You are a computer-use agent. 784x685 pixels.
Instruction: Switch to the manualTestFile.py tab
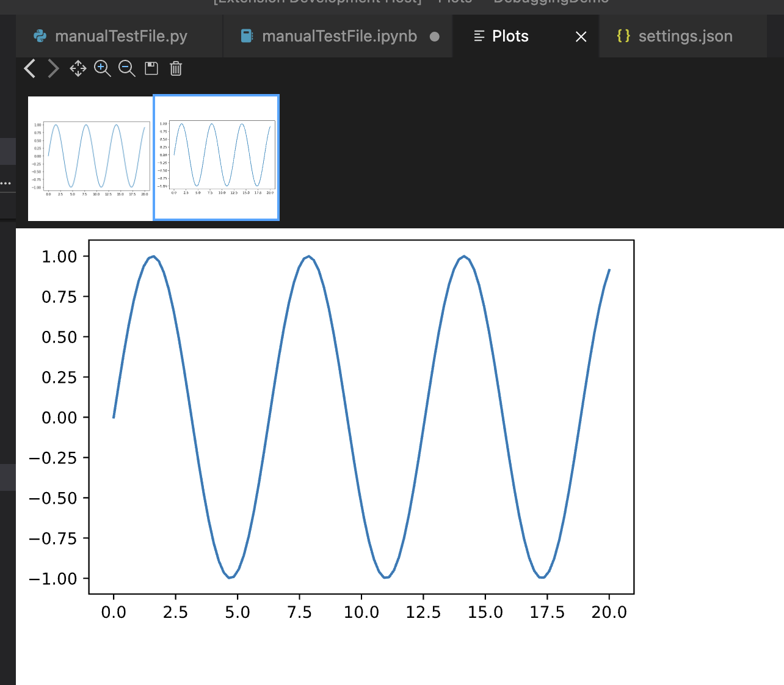(x=121, y=36)
